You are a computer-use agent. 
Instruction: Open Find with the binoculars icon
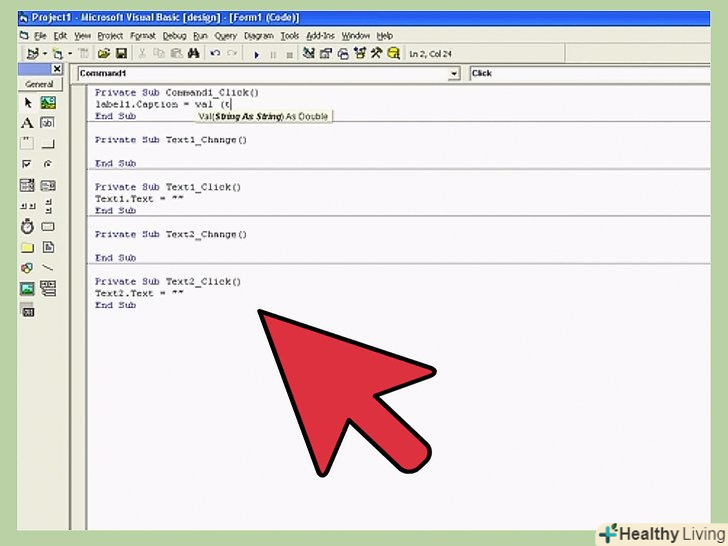194,54
